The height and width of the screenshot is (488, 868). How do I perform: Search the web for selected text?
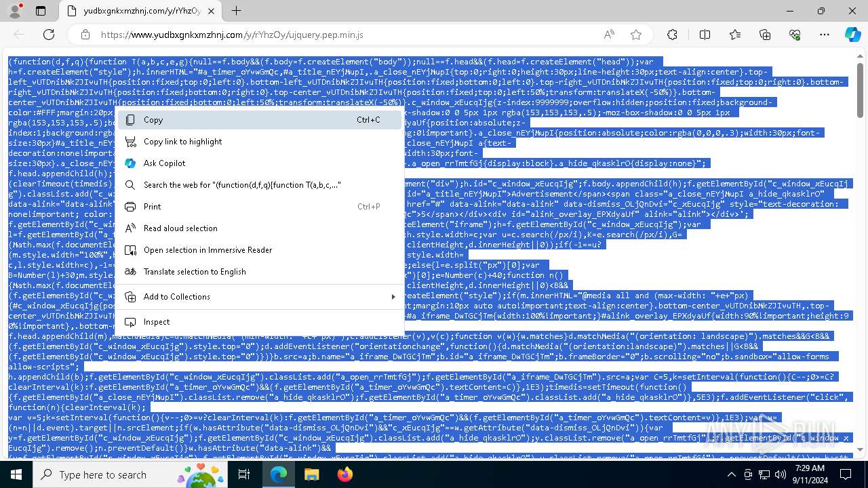(260, 185)
